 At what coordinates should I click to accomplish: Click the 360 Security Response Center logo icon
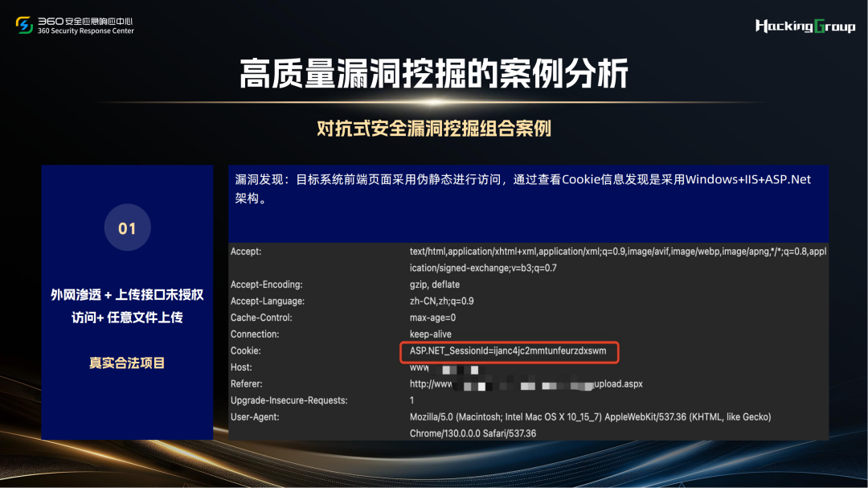pyautogui.click(x=25, y=26)
